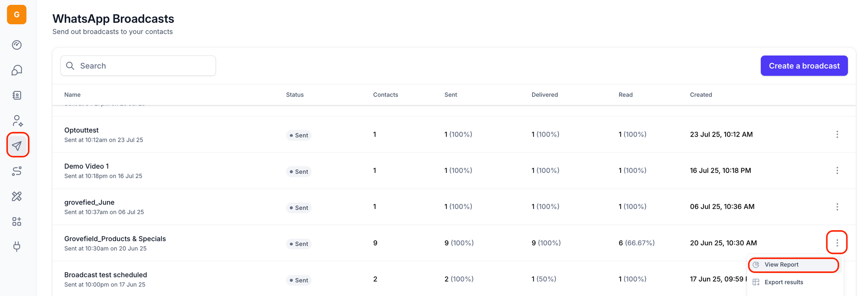
Task: Toggle three-dot menu for Grovefield_Products & Specials
Action: 837,243
